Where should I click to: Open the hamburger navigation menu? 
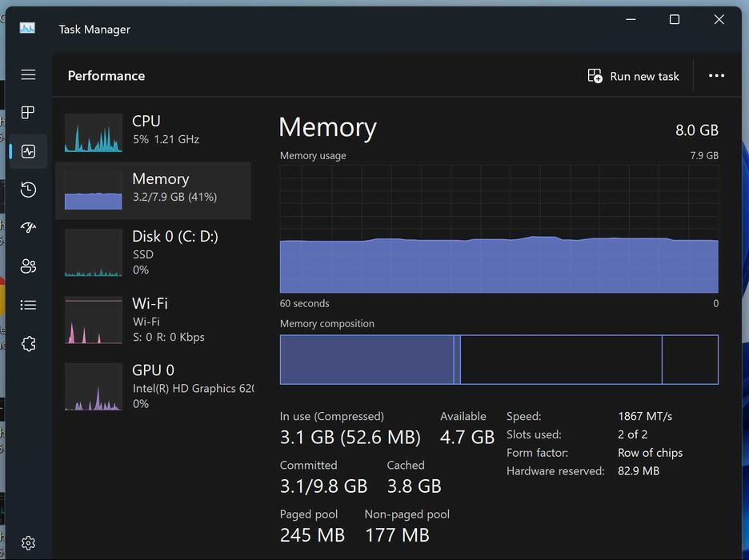coord(28,74)
